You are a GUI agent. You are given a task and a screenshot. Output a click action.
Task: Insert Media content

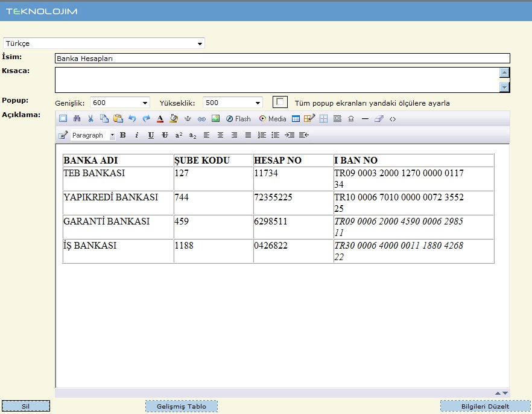[x=273, y=119]
